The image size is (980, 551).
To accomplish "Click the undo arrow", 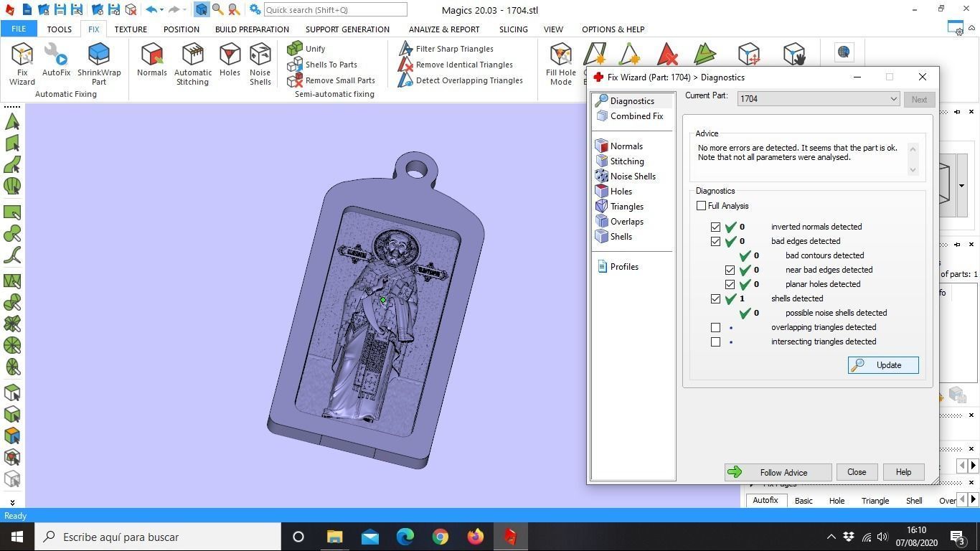I will (x=151, y=10).
